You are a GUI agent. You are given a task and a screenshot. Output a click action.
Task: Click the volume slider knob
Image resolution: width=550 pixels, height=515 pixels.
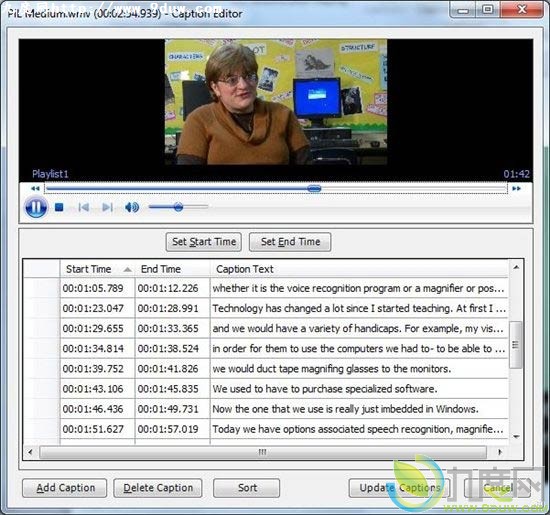(178, 207)
